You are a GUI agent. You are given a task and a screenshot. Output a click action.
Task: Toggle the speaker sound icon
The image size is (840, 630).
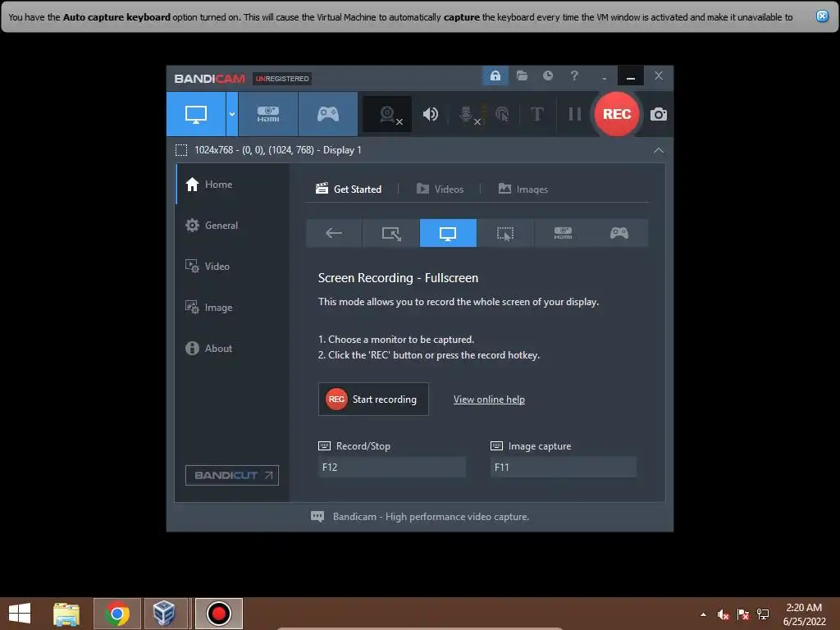[x=430, y=114]
